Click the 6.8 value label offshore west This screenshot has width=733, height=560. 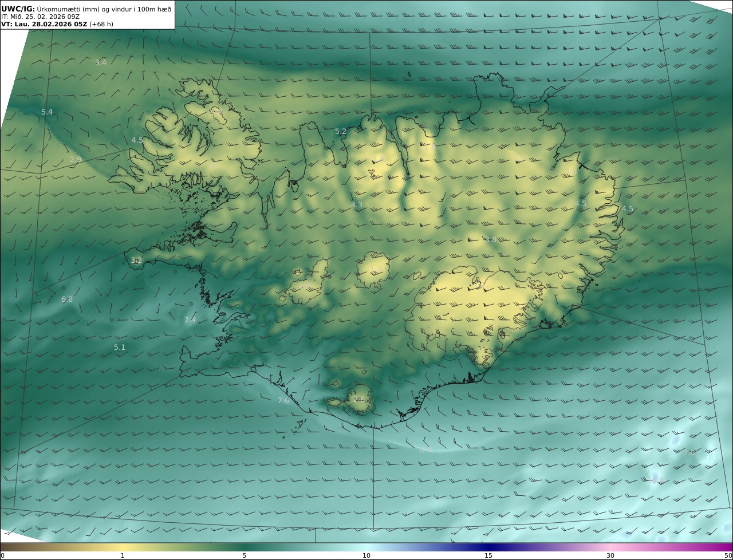click(67, 299)
